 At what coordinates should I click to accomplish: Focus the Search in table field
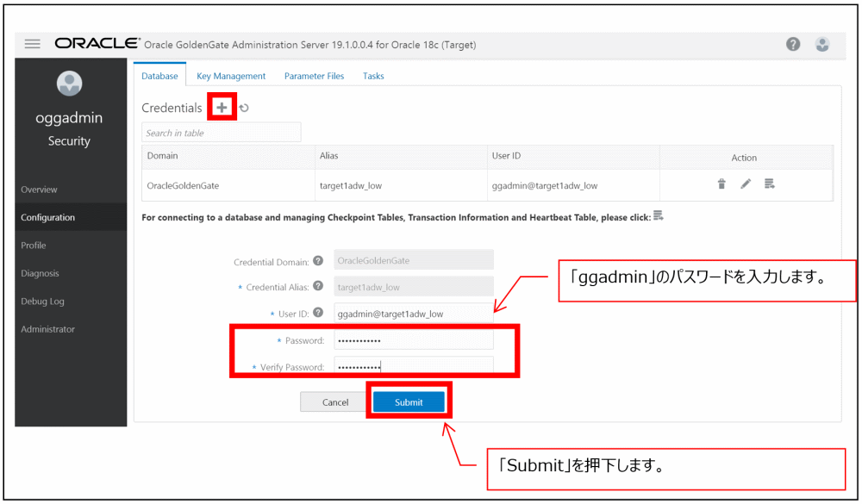pos(221,133)
